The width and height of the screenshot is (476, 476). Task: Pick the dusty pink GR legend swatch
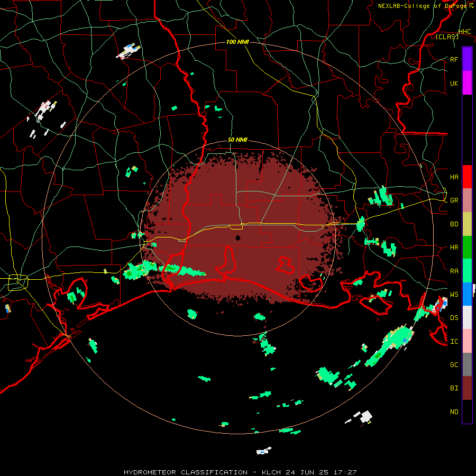(x=467, y=200)
